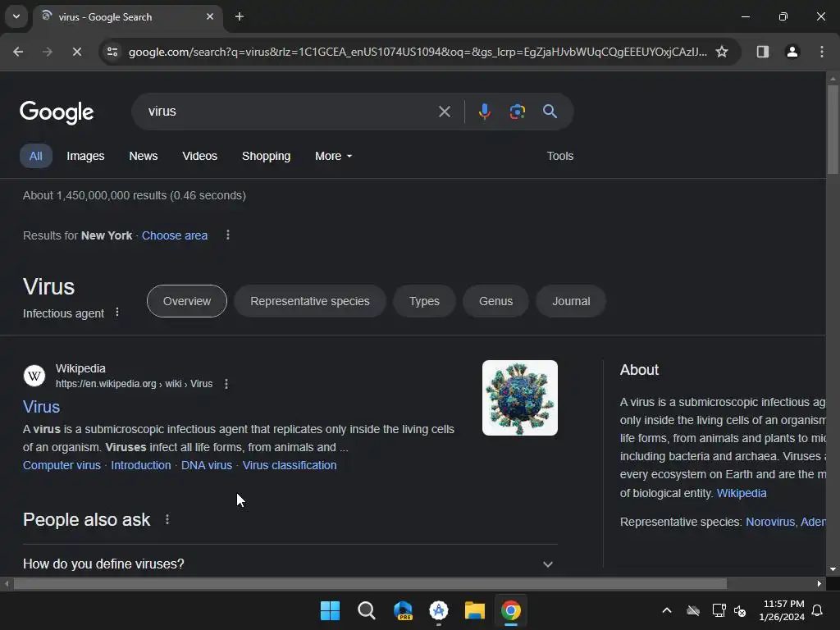Click the horizontal scrollbar thumb
Image resolution: width=840 pixels, height=630 pixels.
click(370, 583)
